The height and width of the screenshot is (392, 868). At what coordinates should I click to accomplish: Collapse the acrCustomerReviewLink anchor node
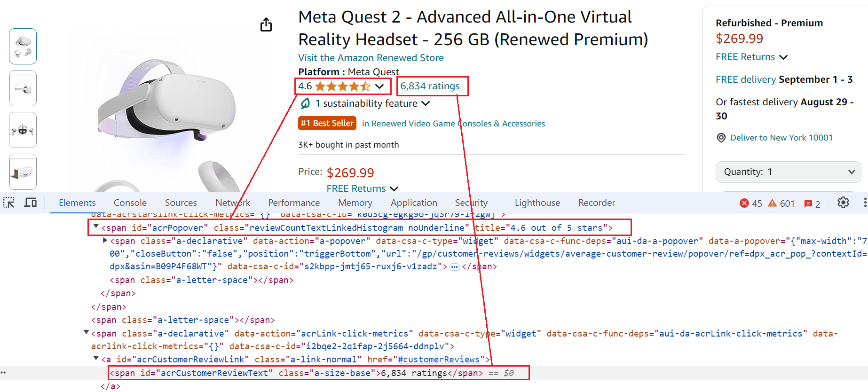96,358
